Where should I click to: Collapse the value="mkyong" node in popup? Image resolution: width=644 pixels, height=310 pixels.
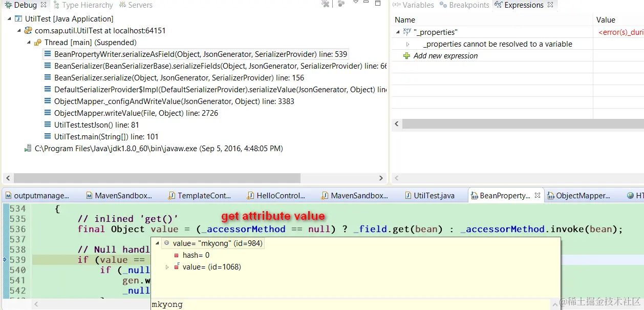(x=157, y=243)
